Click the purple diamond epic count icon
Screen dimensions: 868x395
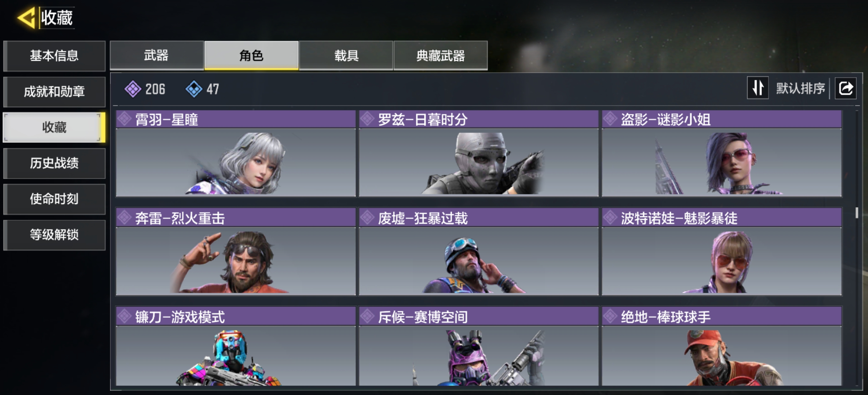[x=133, y=89]
